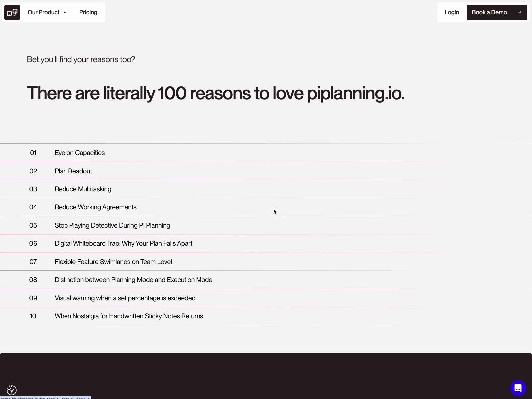Viewport: 532px width, 399px height.
Task: Open the chat widget bubble
Action: 518,388
